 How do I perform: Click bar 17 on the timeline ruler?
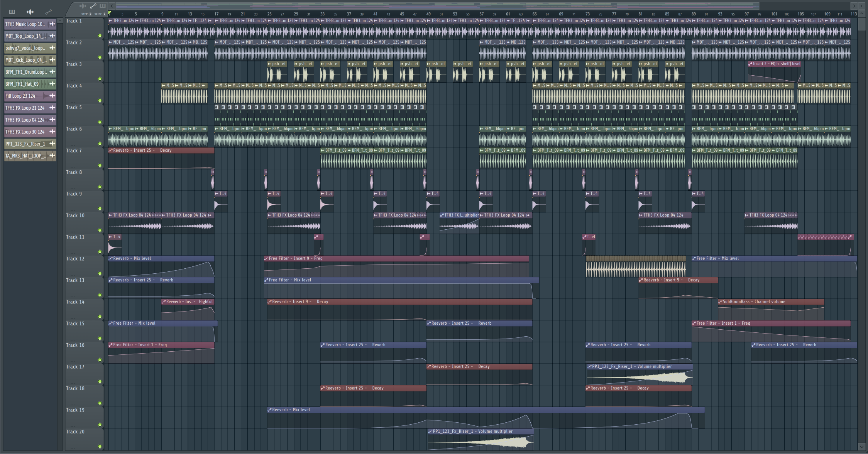pos(217,14)
